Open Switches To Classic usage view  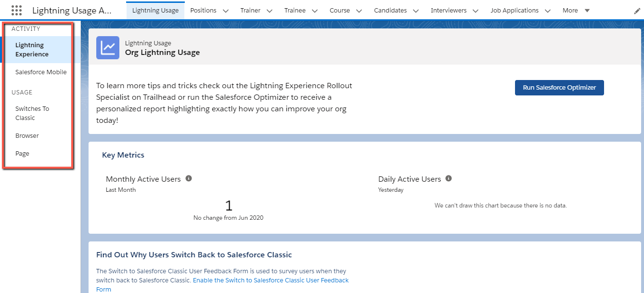(x=32, y=113)
